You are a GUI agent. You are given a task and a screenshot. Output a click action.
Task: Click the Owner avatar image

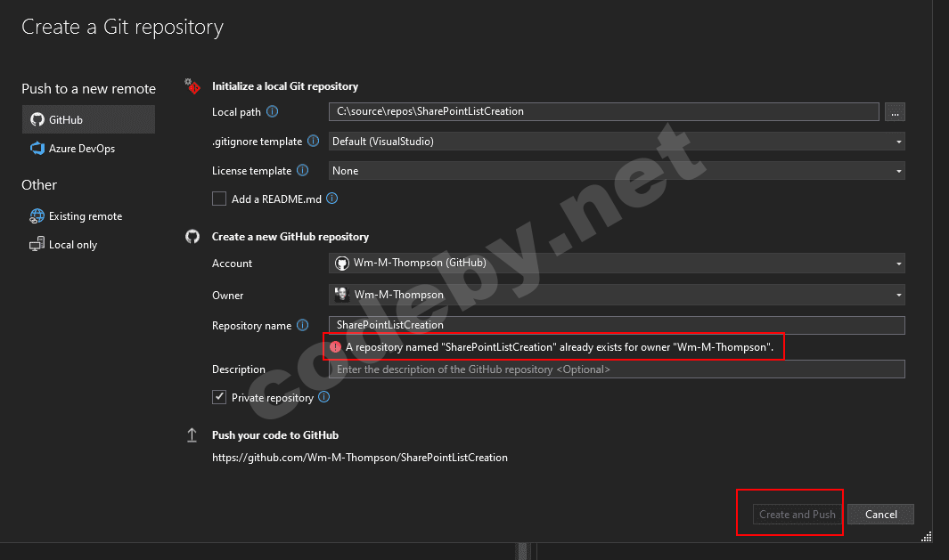coord(342,295)
